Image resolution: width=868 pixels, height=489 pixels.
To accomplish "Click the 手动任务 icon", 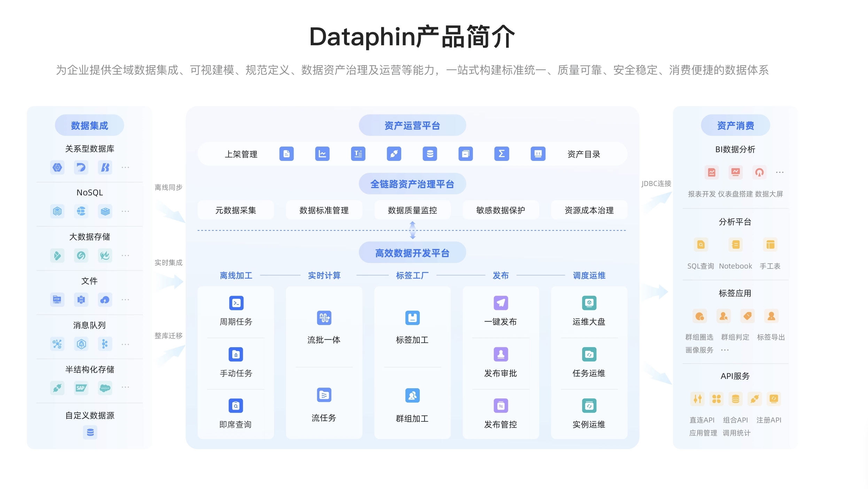I will click(x=236, y=354).
